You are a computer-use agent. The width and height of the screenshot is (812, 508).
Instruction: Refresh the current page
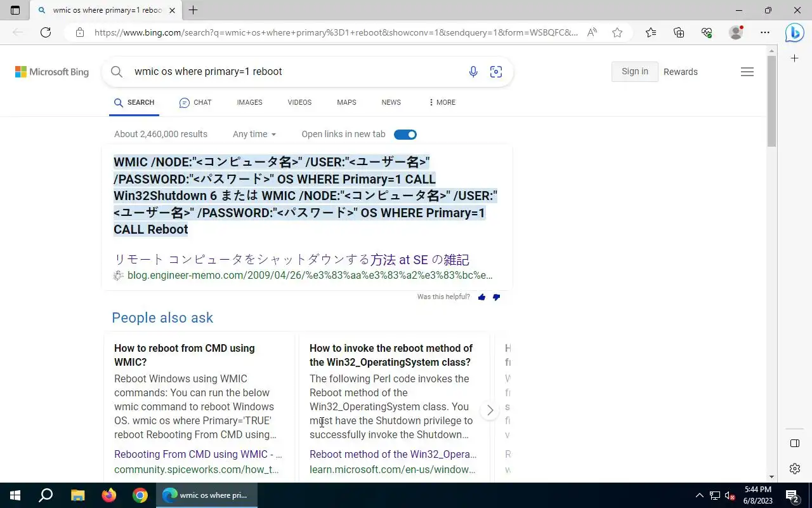(46, 32)
